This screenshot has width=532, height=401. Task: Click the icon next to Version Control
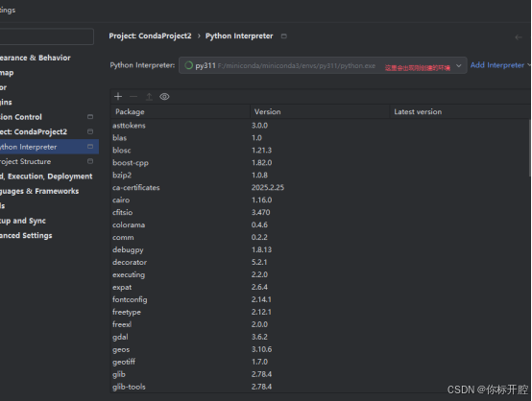coord(90,117)
